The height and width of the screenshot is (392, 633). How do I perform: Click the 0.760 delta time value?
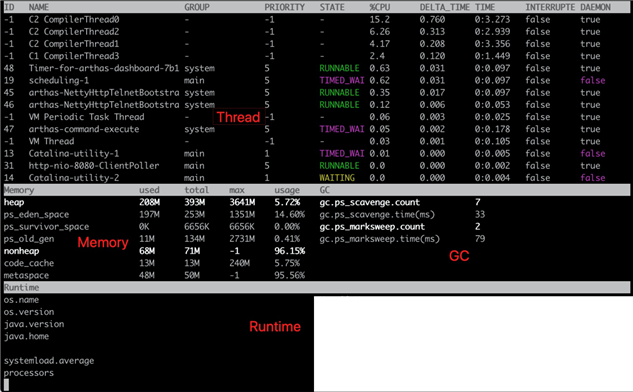point(432,19)
